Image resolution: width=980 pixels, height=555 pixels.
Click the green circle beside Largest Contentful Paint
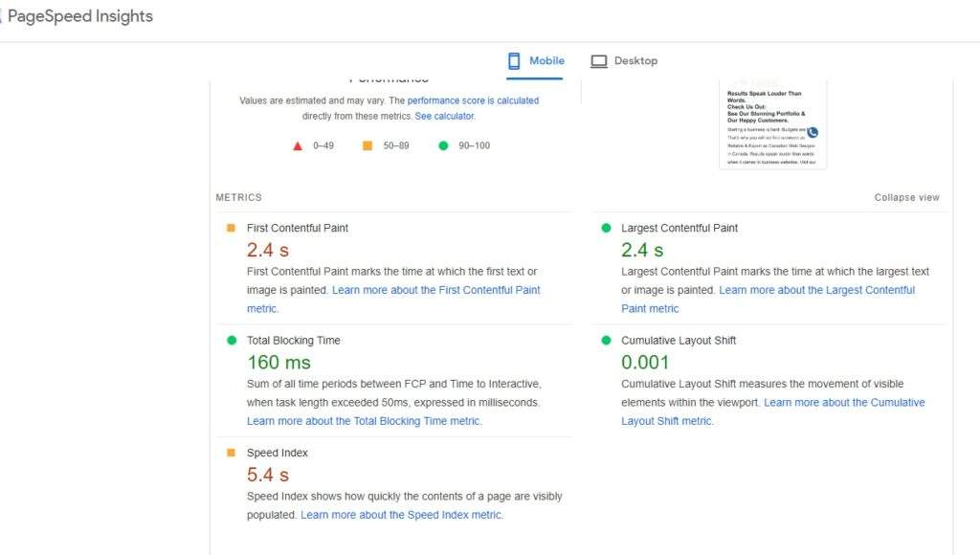[x=605, y=228]
